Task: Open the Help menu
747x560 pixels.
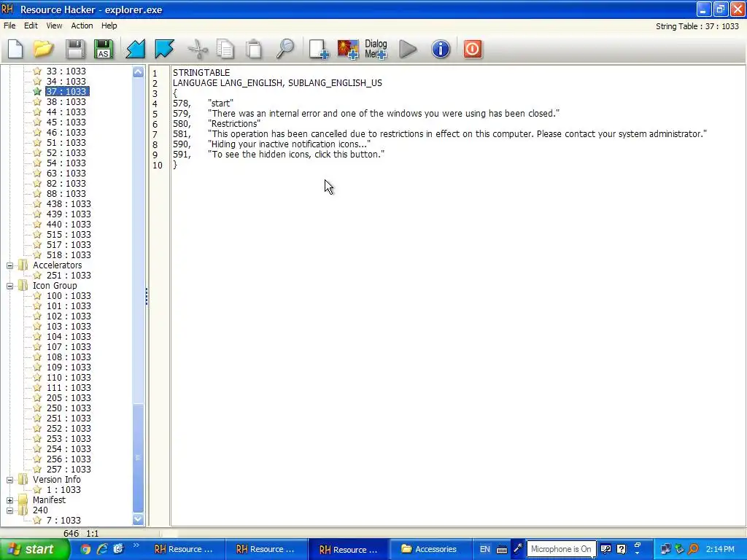Action: point(109,26)
